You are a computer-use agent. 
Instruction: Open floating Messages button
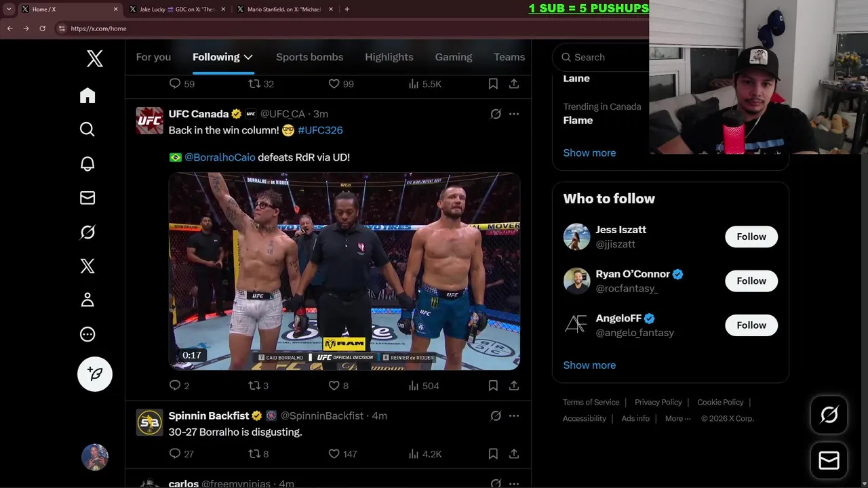point(829,461)
